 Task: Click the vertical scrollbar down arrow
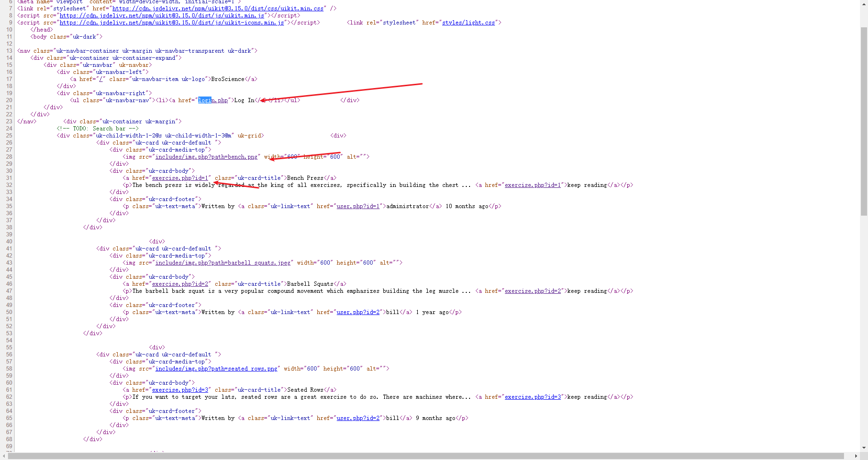point(864,448)
